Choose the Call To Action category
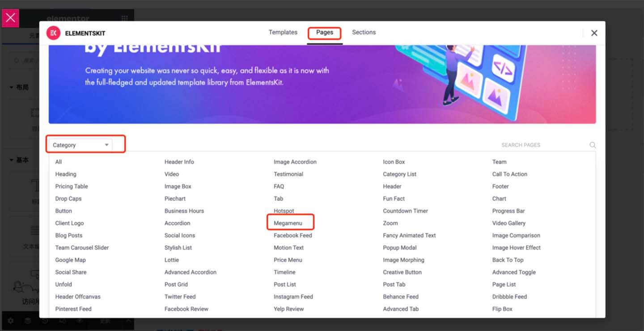Image resolution: width=644 pixels, height=331 pixels. coord(510,174)
